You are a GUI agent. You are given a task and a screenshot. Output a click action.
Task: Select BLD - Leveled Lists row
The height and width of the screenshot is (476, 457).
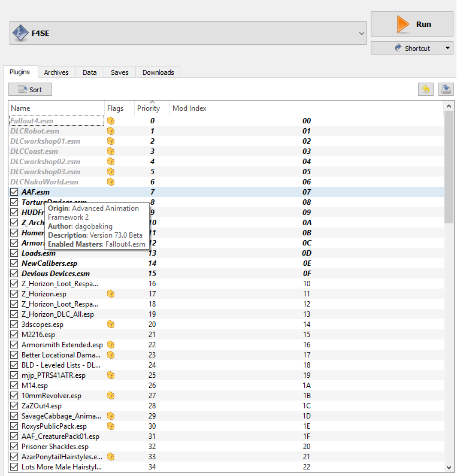(226, 365)
